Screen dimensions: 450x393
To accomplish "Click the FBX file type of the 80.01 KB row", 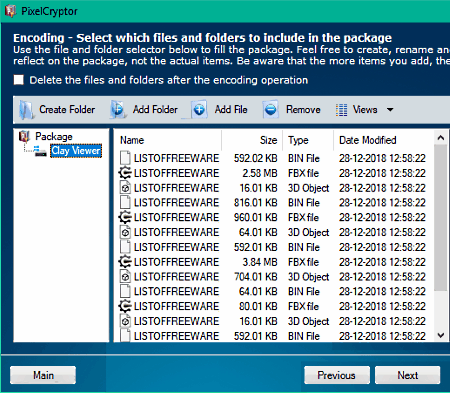I will click(x=304, y=306).
